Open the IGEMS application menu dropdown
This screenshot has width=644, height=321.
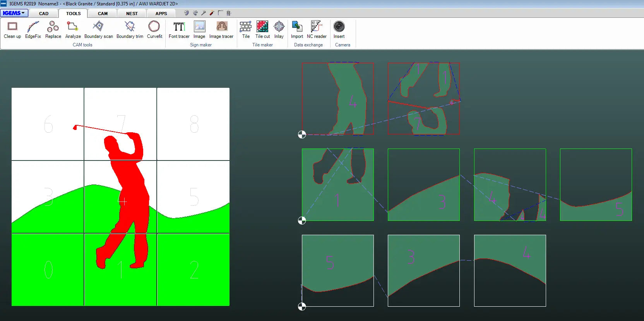tap(14, 13)
